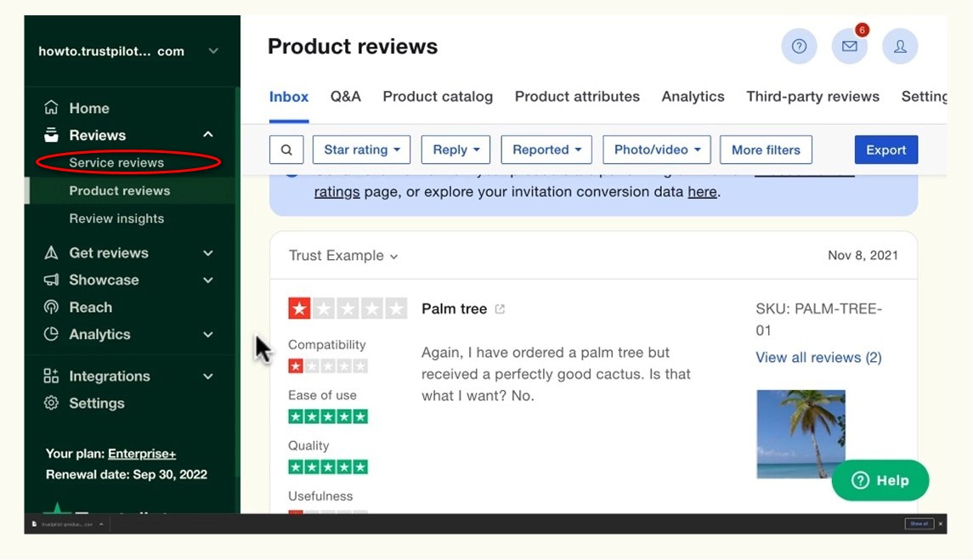Viewport: 973px width, 560px height.
Task: Open the palm tree review photo thumbnail
Action: [800, 433]
